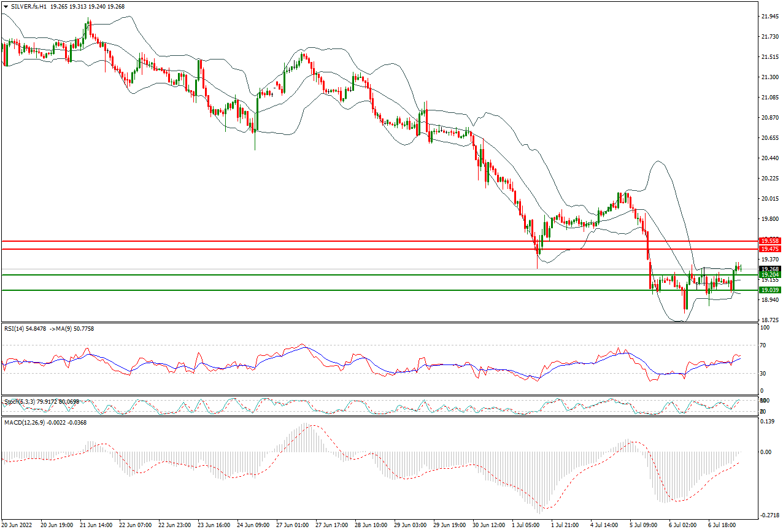Click the 20.015 price scale label
Image resolution: width=783 pixels, height=532 pixels.
tap(769, 198)
